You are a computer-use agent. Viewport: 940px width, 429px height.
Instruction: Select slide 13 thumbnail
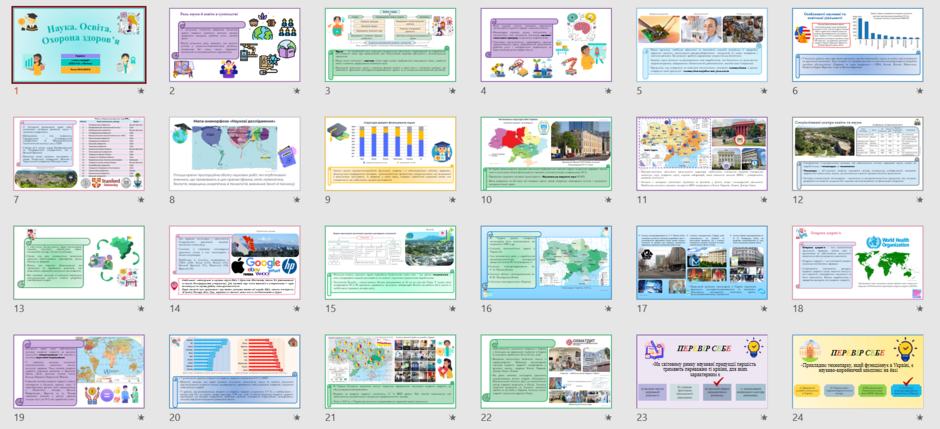pyautogui.click(x=79, y=263)
